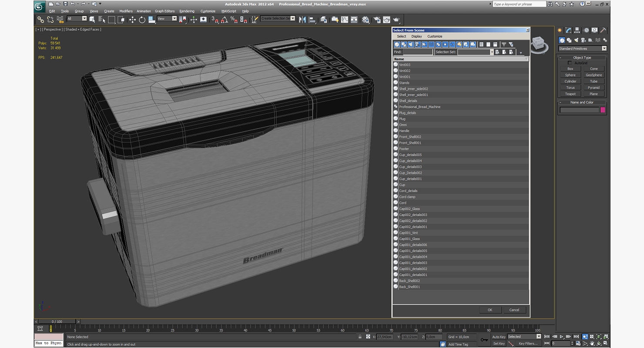Screen dimensions: 644x348
Task: Switch to Shapes creation category
Action: point(569,40)
